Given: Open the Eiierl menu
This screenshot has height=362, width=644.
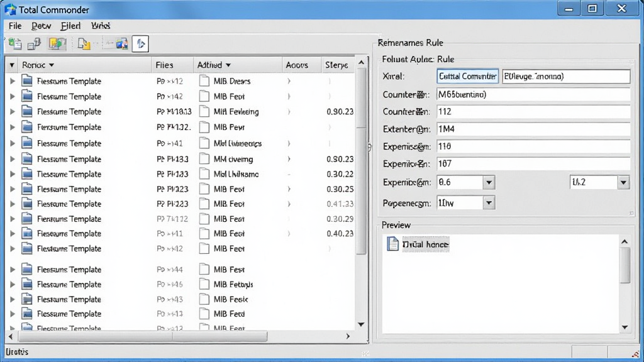Looking at the screenshot, I should click(70, 25).
